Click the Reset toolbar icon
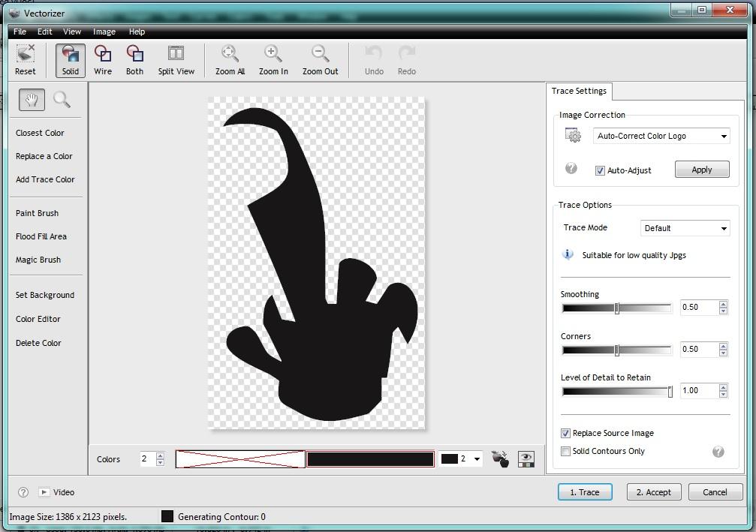756x532 pixels. click(25, 60)
